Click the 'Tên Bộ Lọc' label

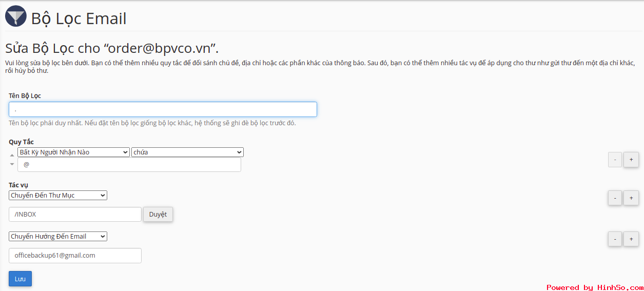[25, 95]
